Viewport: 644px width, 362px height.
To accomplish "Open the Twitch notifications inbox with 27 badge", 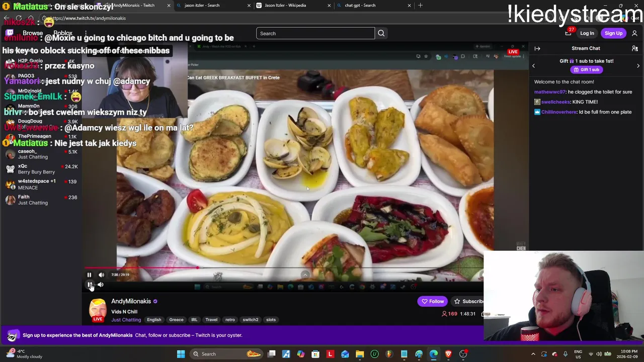I will click(569, 33).
